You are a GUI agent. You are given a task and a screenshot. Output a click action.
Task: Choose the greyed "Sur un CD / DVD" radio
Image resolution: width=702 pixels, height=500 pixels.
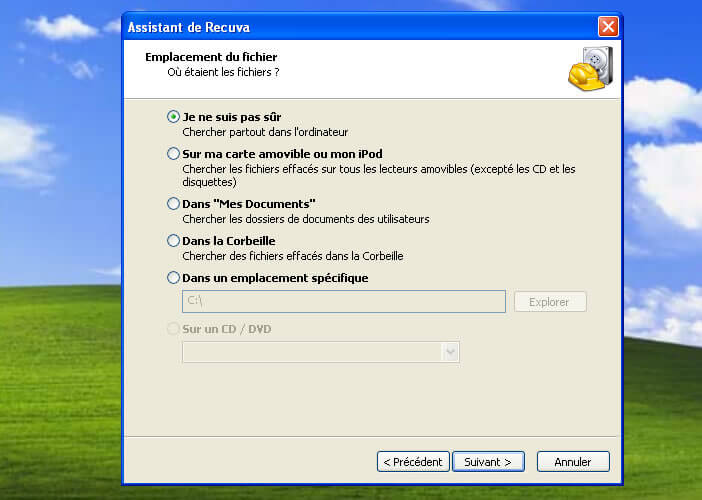click(x=173, y=329)
